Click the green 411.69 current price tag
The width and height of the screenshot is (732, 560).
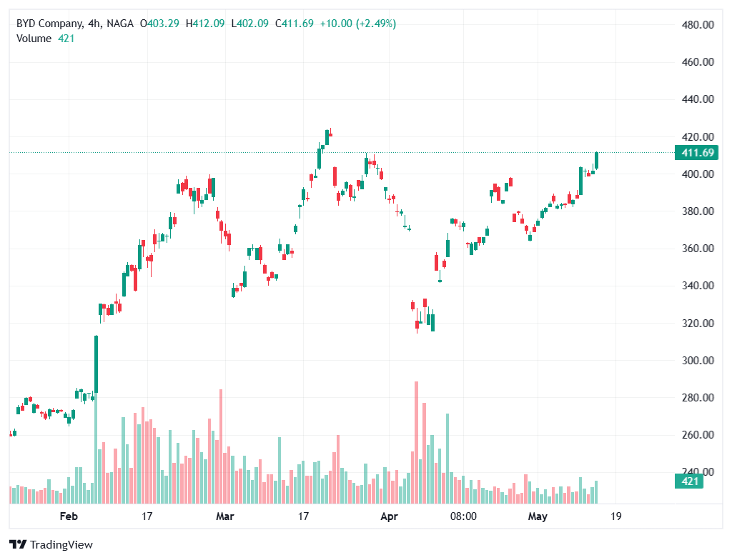(696, 153)
